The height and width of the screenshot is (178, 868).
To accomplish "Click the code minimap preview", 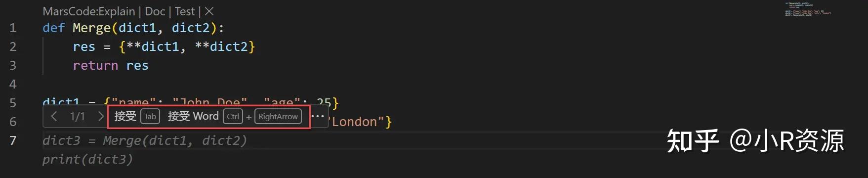I will pos(808,9).
